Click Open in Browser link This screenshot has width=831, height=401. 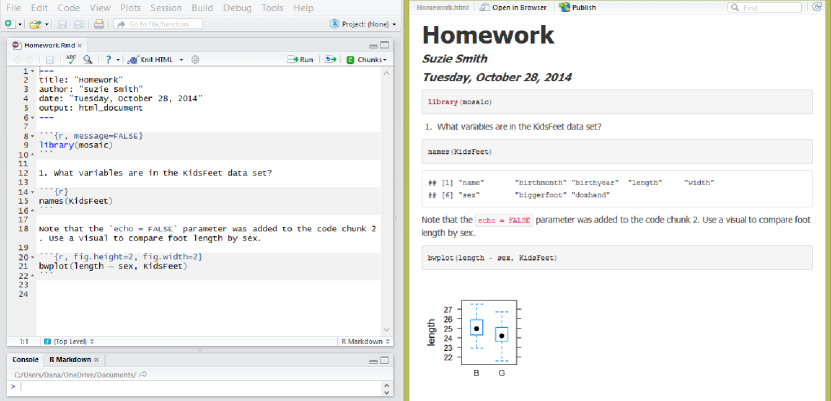click(516, 7)
